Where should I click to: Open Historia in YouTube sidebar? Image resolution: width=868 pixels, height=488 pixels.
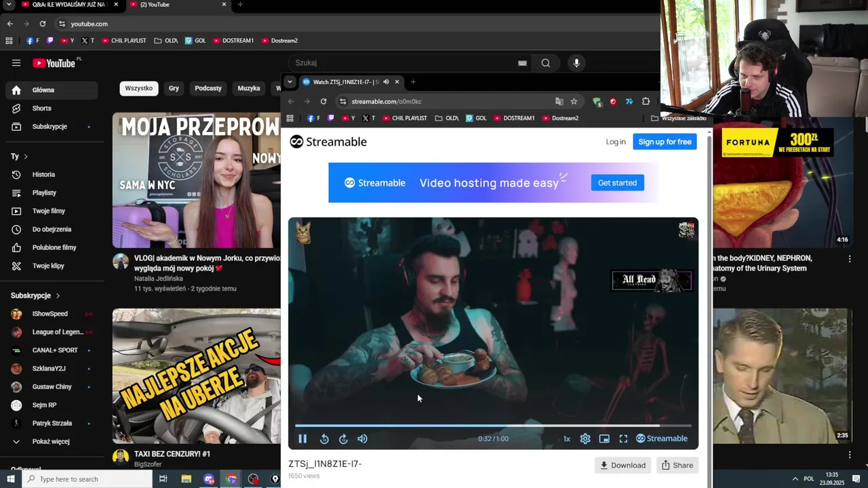52,175
